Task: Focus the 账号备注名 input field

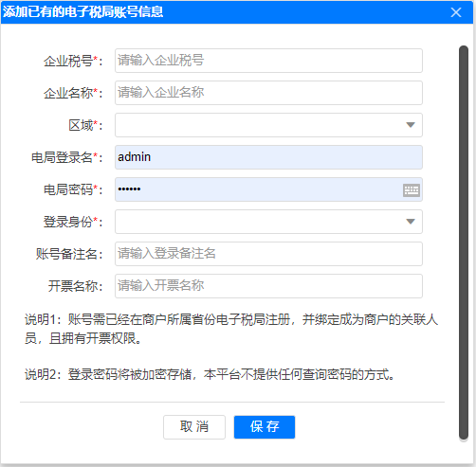Action: tap(268, 254)
